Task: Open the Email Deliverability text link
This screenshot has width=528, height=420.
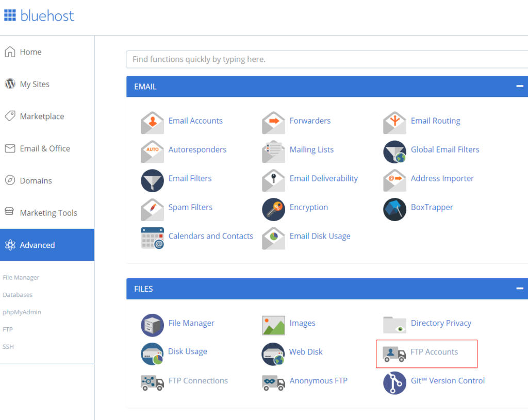Action: 324,179
